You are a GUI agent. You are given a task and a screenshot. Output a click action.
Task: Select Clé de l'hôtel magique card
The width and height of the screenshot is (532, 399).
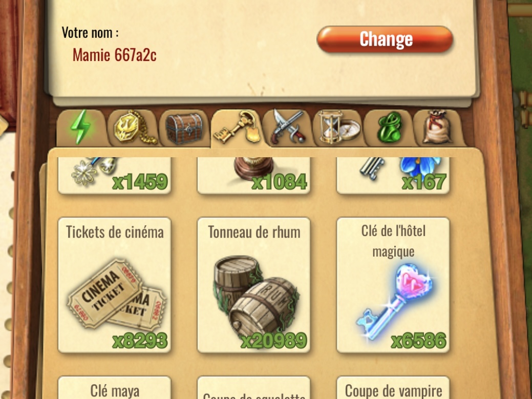[x=393, y=285]
